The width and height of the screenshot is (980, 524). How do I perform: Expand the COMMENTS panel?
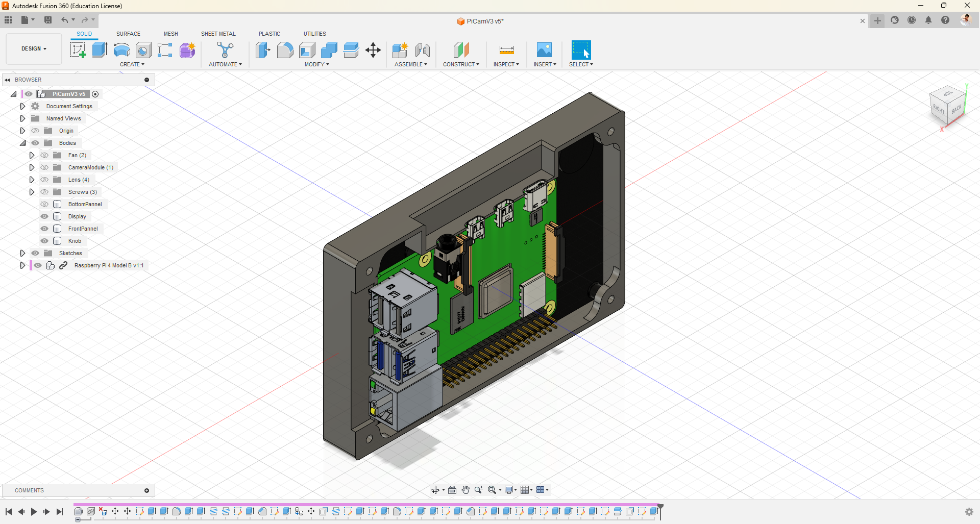pos(147,491)
